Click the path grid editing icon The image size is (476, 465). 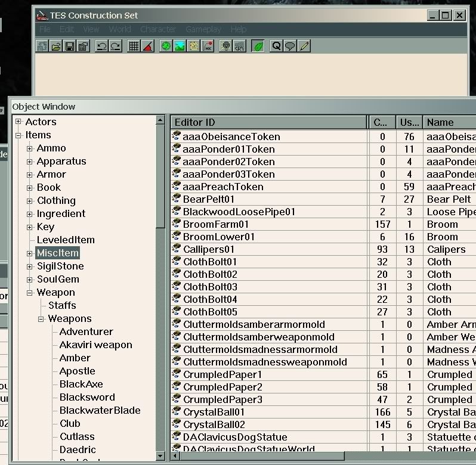tap(194, 46)
